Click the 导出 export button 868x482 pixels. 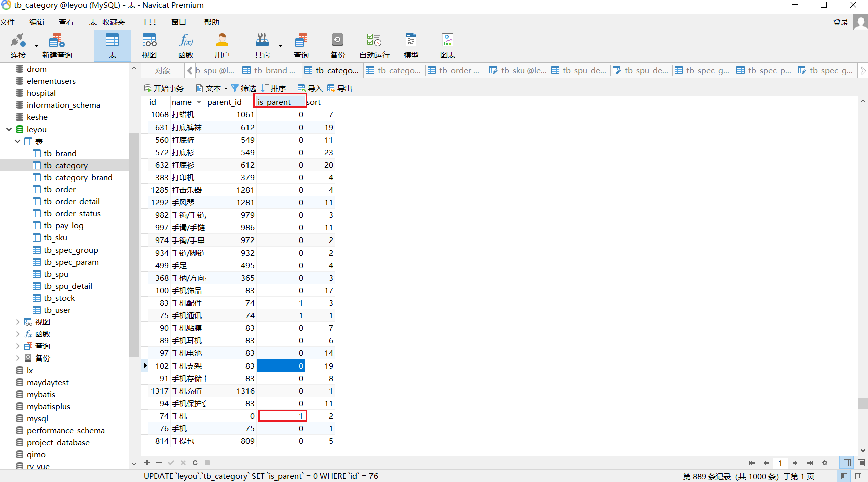click(340, 88)
